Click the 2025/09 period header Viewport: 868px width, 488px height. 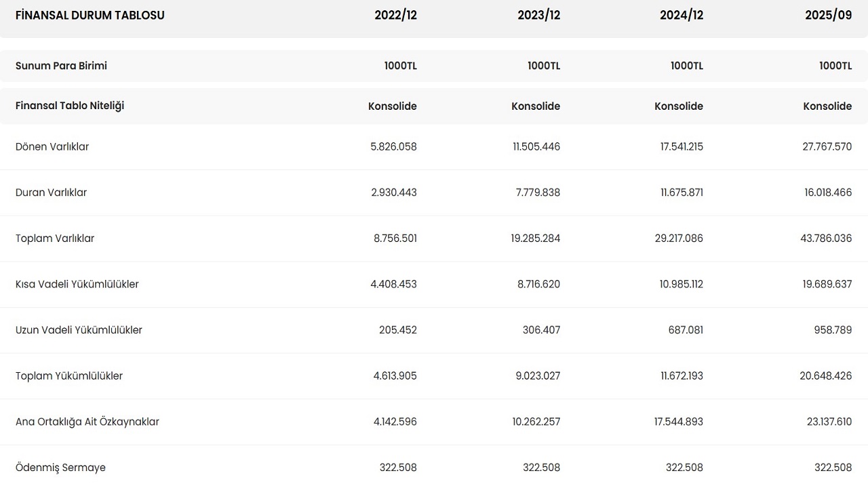[x=828, y=15]
